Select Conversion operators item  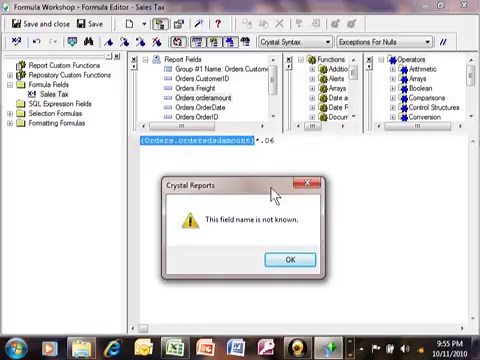tap(425, 117)
